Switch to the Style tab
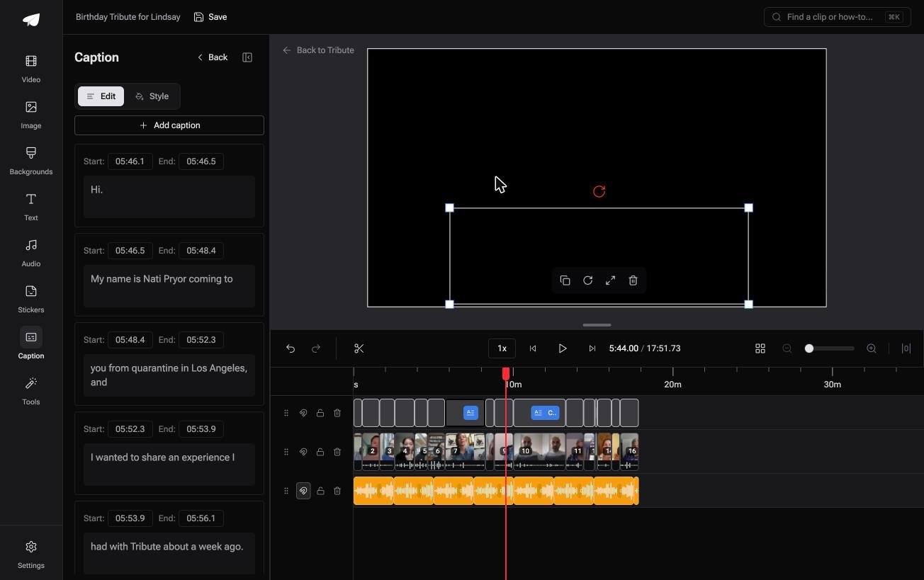Viewport: 924px width, 580px height. (x=152, y=96)
